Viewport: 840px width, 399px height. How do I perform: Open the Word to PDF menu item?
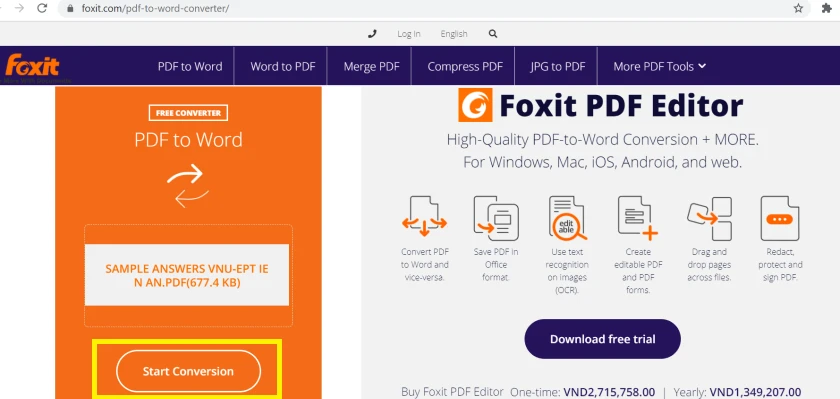283,66
